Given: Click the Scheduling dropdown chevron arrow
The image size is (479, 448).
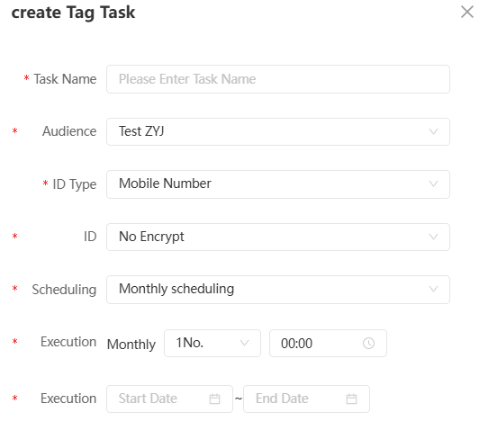Looking at the screenshot, I should tap(433, 290).
